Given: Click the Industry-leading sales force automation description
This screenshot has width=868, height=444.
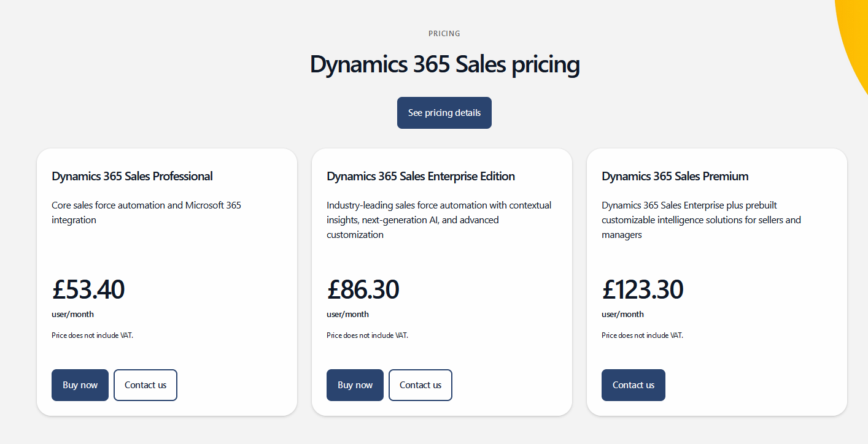Looking at the screenshot, I should 439,220.
